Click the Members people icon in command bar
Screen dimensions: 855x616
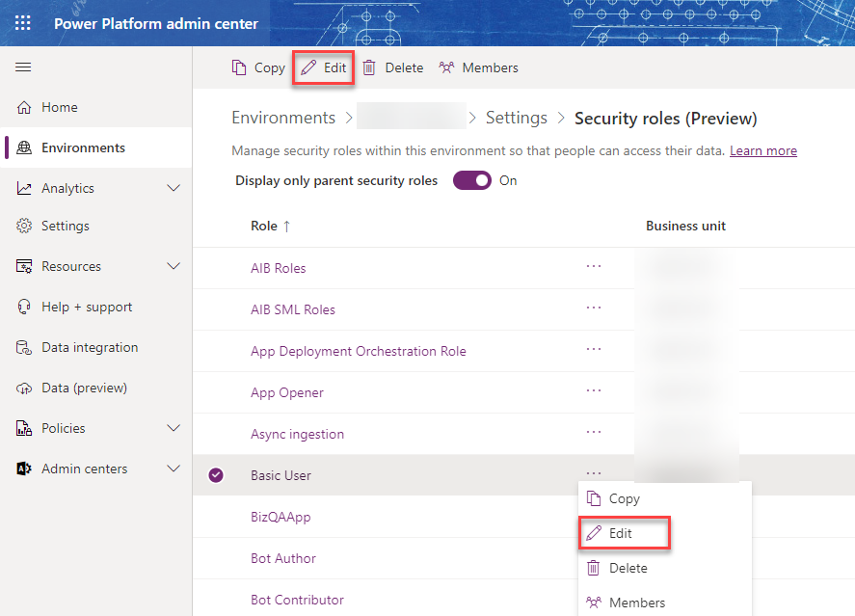click(x=446, y=67)
